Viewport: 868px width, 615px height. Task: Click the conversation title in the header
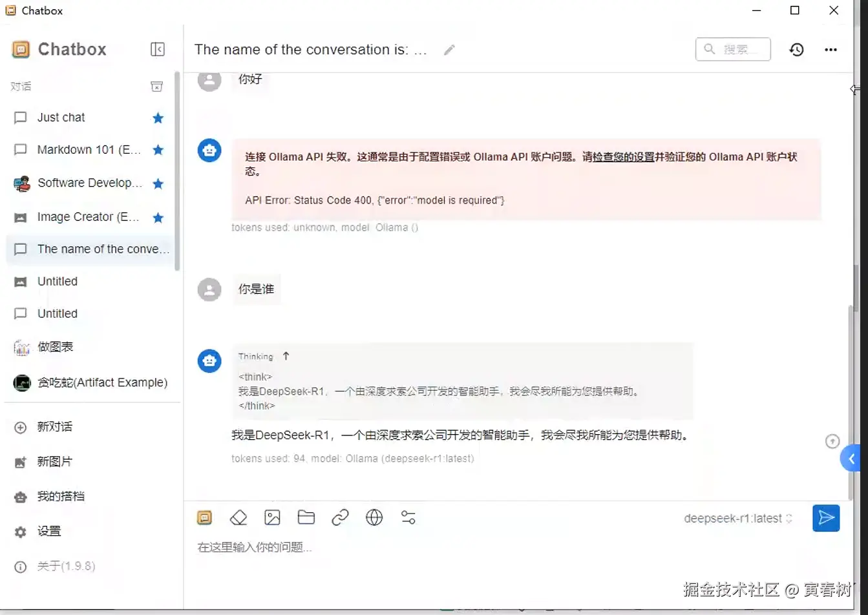(311, 50)
